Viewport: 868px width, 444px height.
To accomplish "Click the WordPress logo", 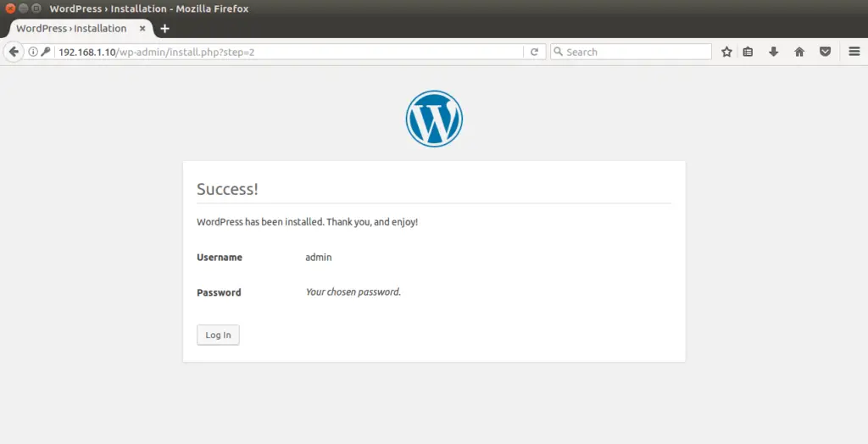I will point(434,119).
